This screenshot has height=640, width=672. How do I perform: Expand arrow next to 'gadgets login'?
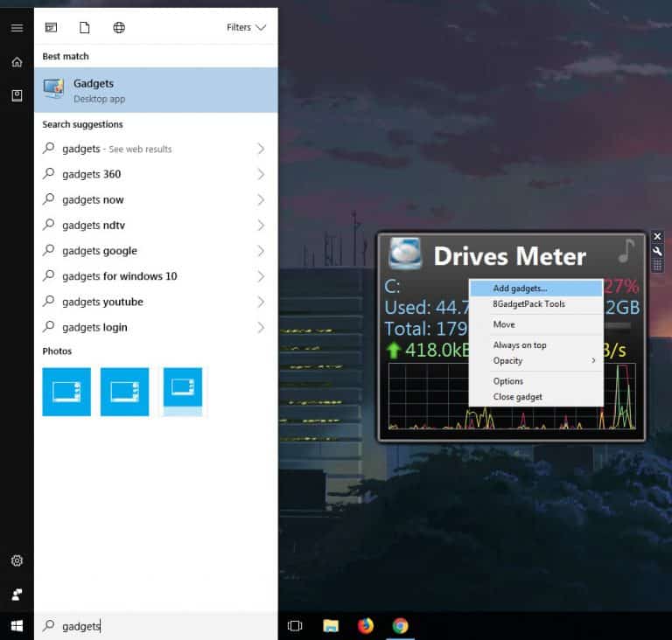(x=261, y=327)
